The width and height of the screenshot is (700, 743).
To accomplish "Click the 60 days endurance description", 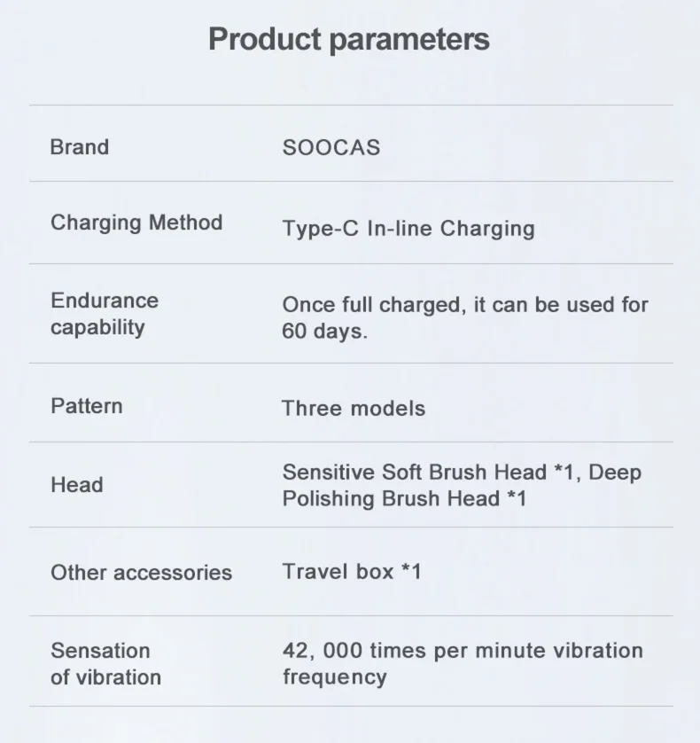I will click(x=465, y=317).
